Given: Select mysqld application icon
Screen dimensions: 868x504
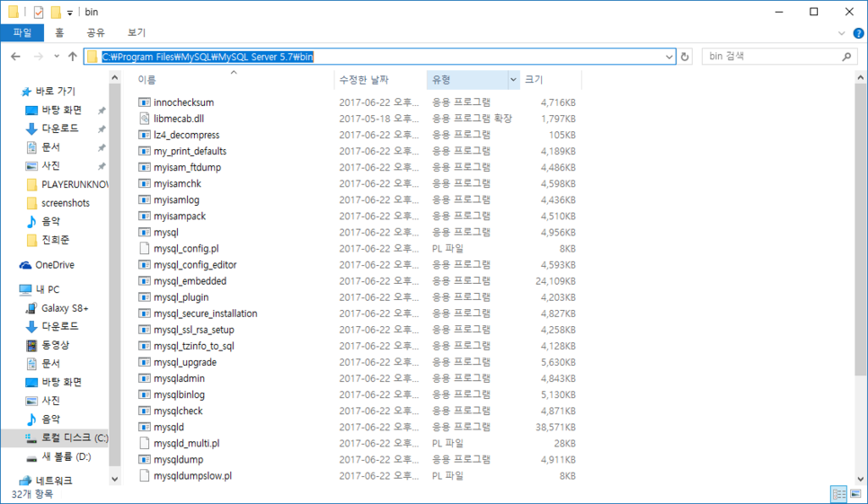Looking at the screenshot, I should tap(145, 427).
